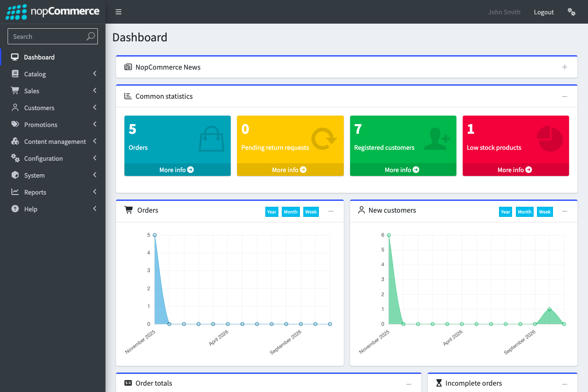Click the Help question mark icon
Viewport: 588px width, 392px height.
[x=15, y=208]
